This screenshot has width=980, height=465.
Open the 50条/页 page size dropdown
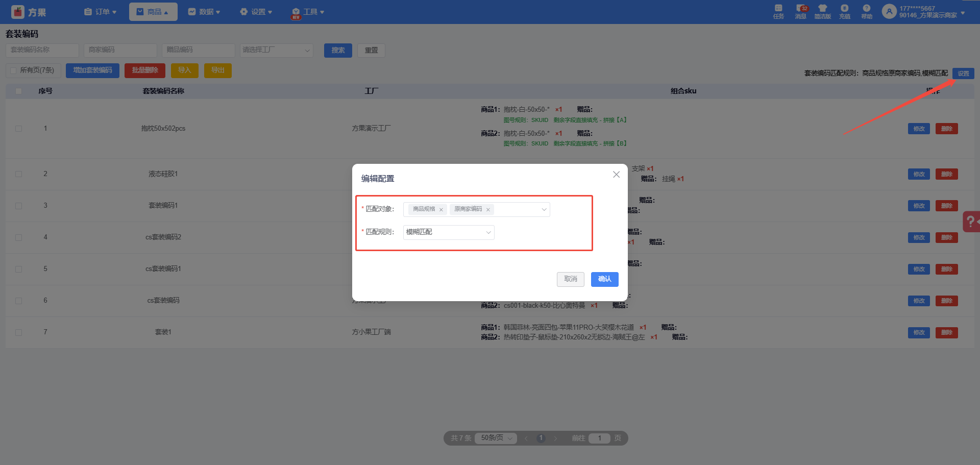(x=496, y=438)
